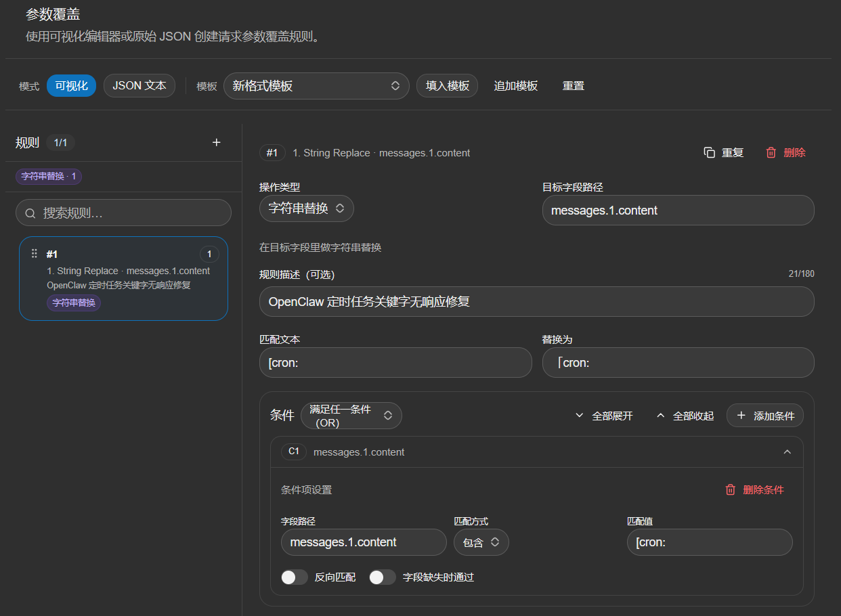Click the 填入模板 button
Image resolution: width=841 pixels, height=616 pixels.
click(447, 86)
